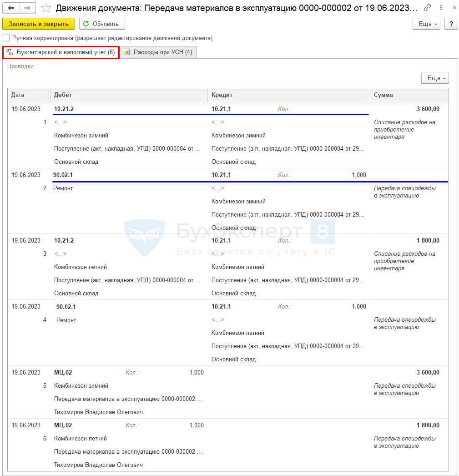Viewport: 459px width, 476px height.
Task: Click Записать и закрыть button
Action: (39, 24)
